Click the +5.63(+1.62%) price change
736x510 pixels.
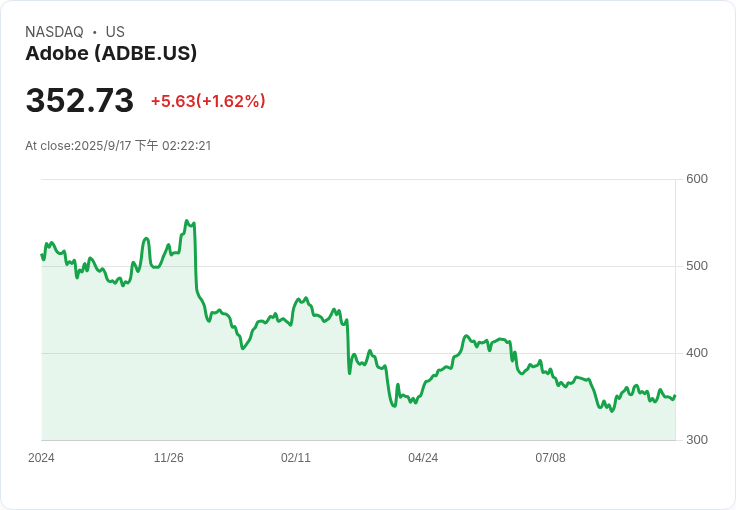208,101
